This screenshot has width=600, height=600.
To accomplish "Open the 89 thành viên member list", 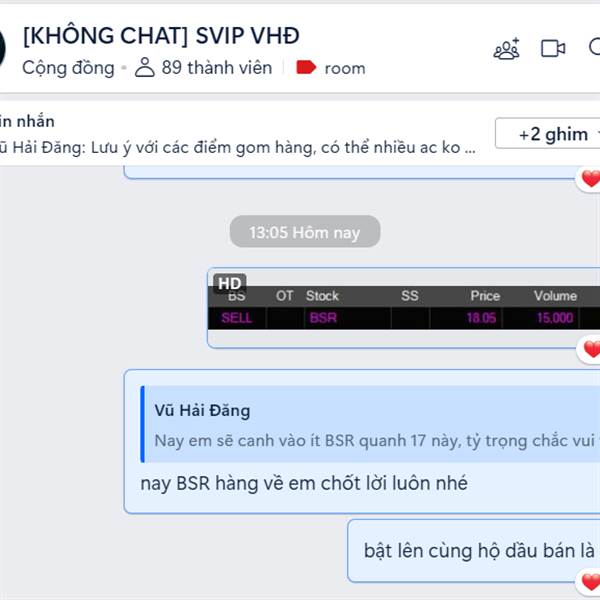I will [x=204, y=67].
